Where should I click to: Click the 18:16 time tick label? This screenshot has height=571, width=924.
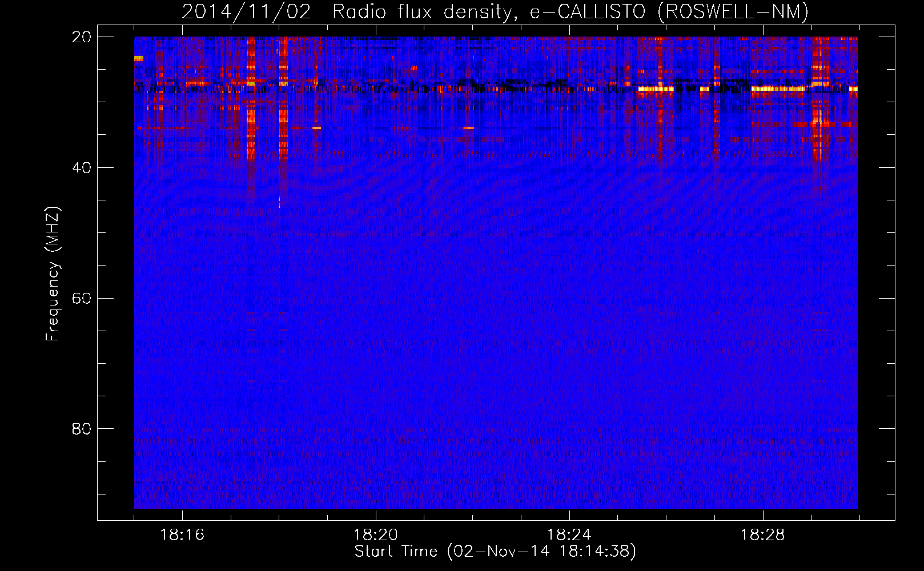(x=182, y=535)
